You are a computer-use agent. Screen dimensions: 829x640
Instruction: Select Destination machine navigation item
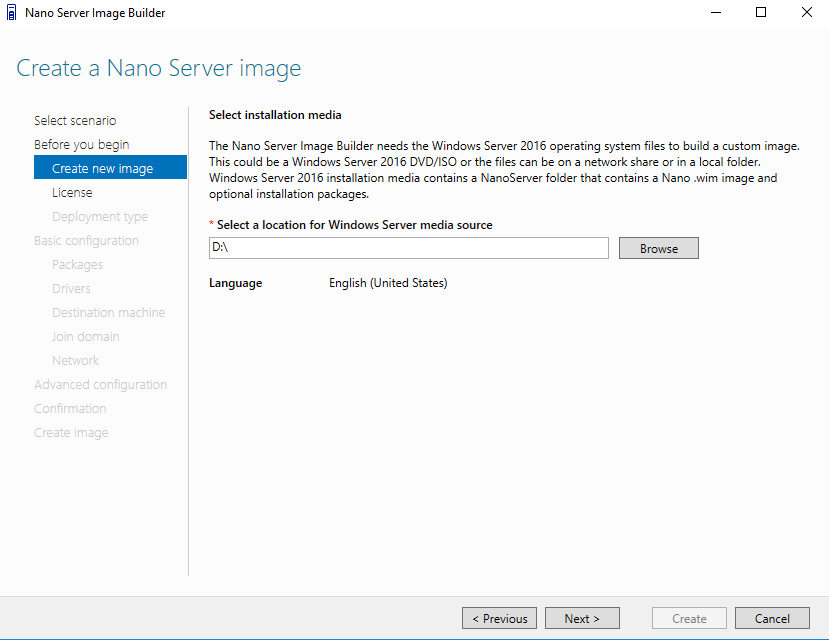108,313
